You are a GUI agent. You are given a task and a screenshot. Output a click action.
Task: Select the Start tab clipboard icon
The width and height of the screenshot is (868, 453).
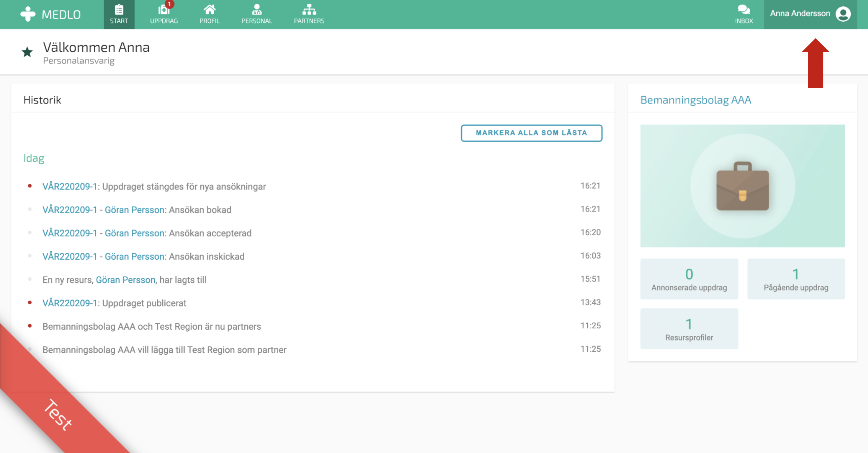pyautogui.click(x=119, y=9)
